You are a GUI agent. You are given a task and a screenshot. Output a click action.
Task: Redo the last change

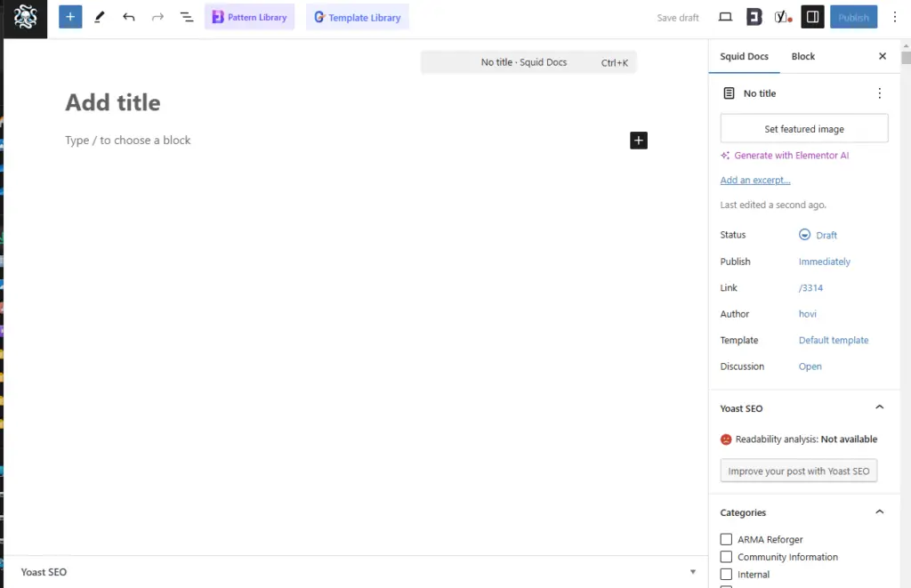coord(157,17)
